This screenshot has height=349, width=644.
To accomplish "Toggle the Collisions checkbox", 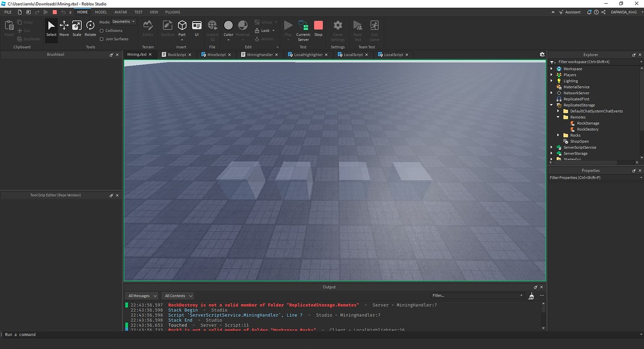I will tap(102, 31).
